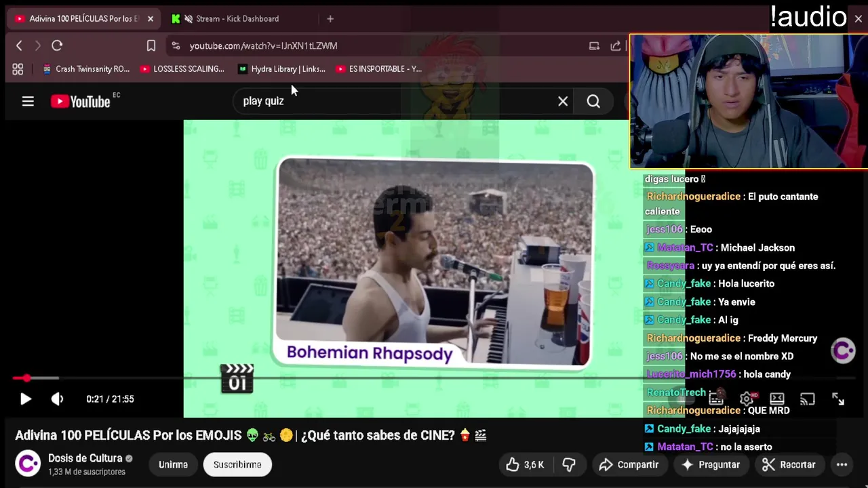868x488 pixels.
Task: Open the Hydra Library bookmark
Action: click(282, 68)
